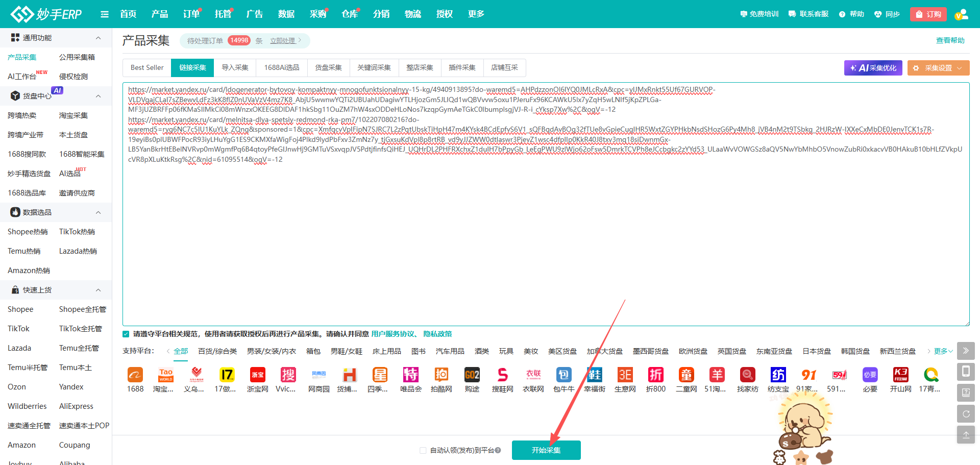Switch to the Best Seller tab
Image resolution: width=980 pixels, height=465 pixels.
tap(147, 68)
